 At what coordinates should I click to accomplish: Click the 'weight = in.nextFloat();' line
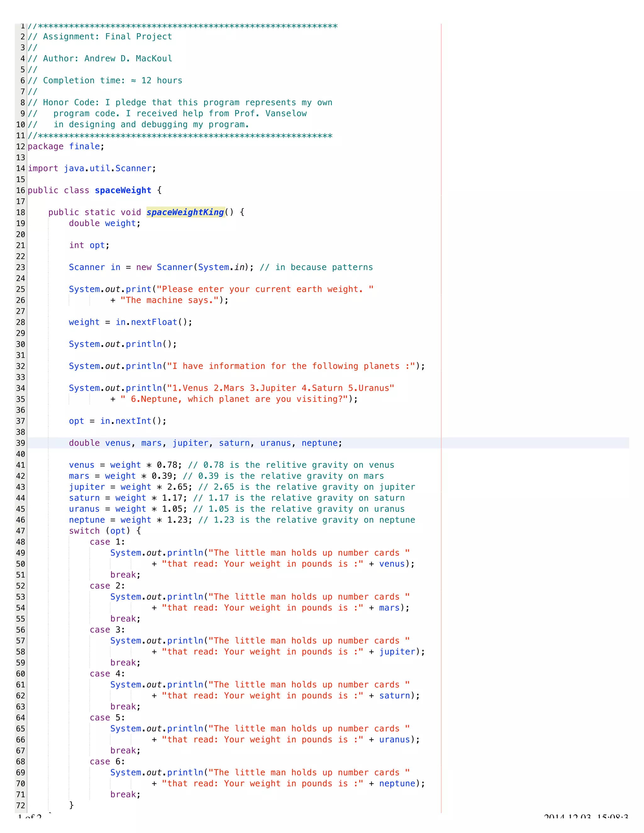[x=130, y=322]
